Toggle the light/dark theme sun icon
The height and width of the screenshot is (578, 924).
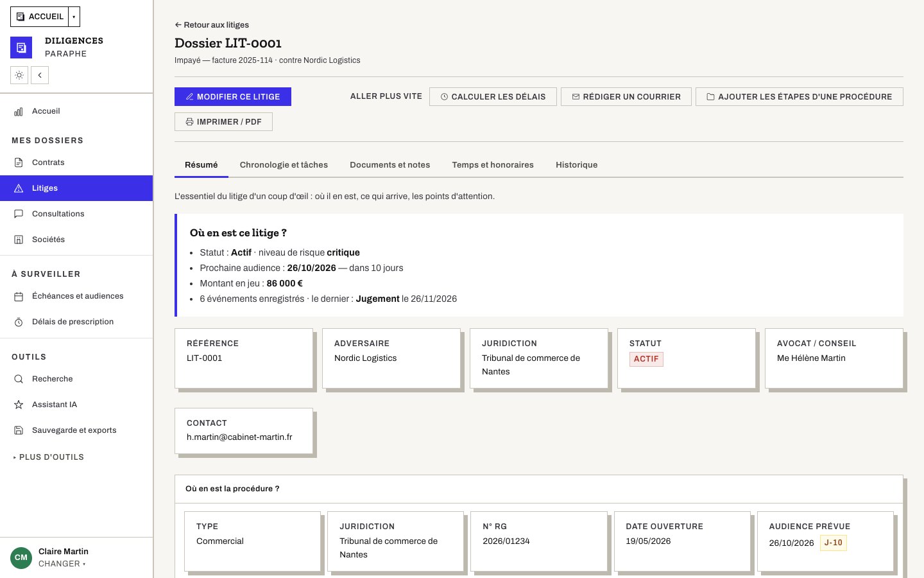19,75
